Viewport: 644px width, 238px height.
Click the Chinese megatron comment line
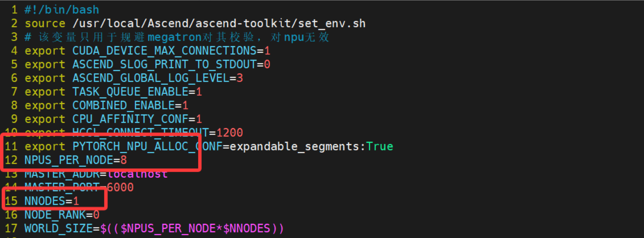pos(177,37)
